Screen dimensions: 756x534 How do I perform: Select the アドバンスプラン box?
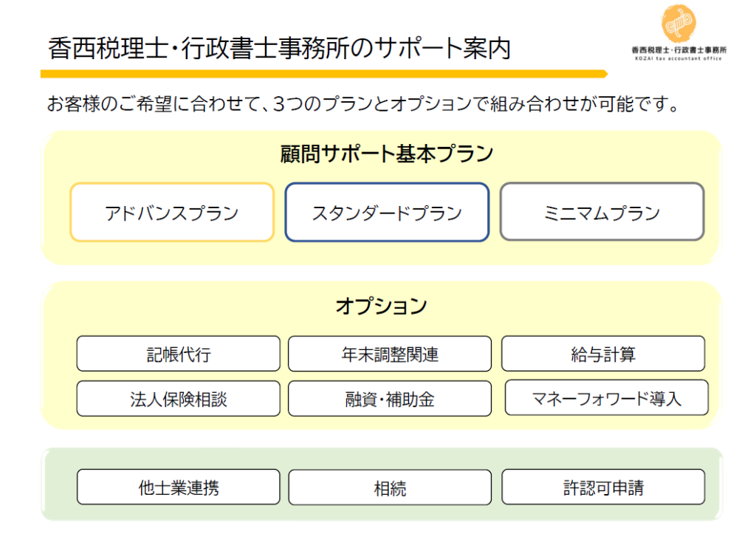point(172,212)
